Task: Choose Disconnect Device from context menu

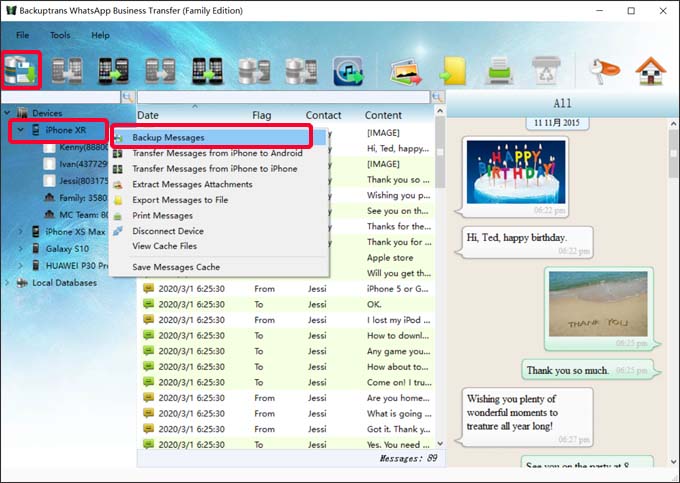Action: pyautogui.click(x=218, y=231)
